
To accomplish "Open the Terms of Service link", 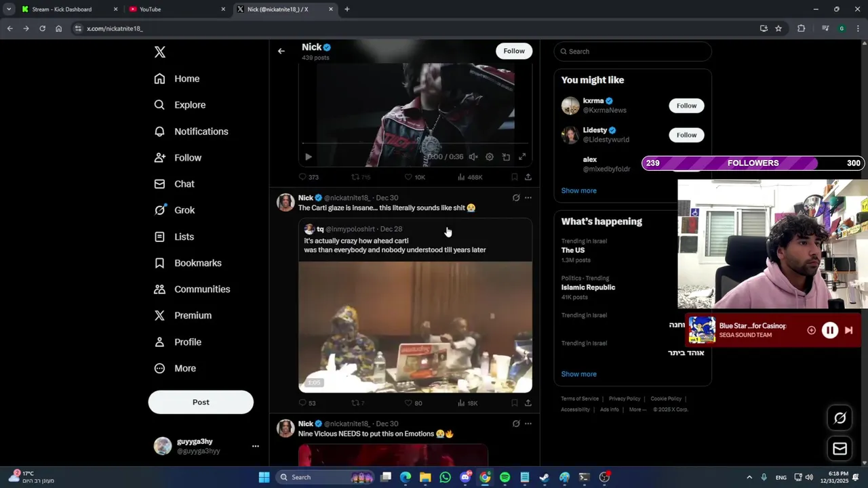I will pos(580,399).
